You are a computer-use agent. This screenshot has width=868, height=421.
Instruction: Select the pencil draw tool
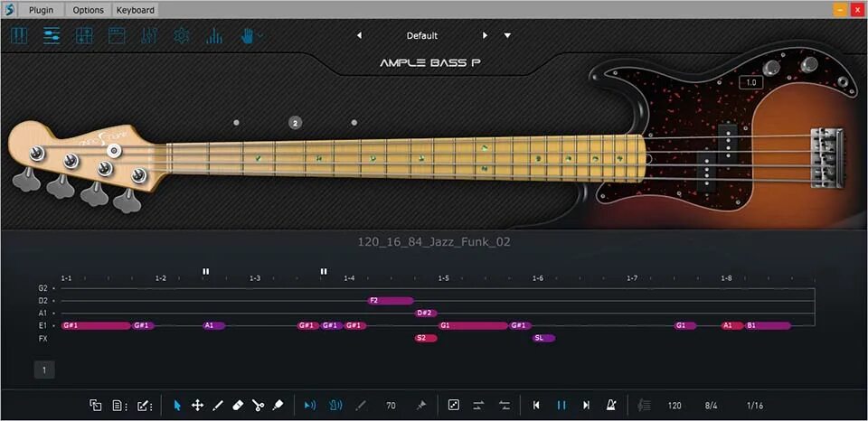218,406
